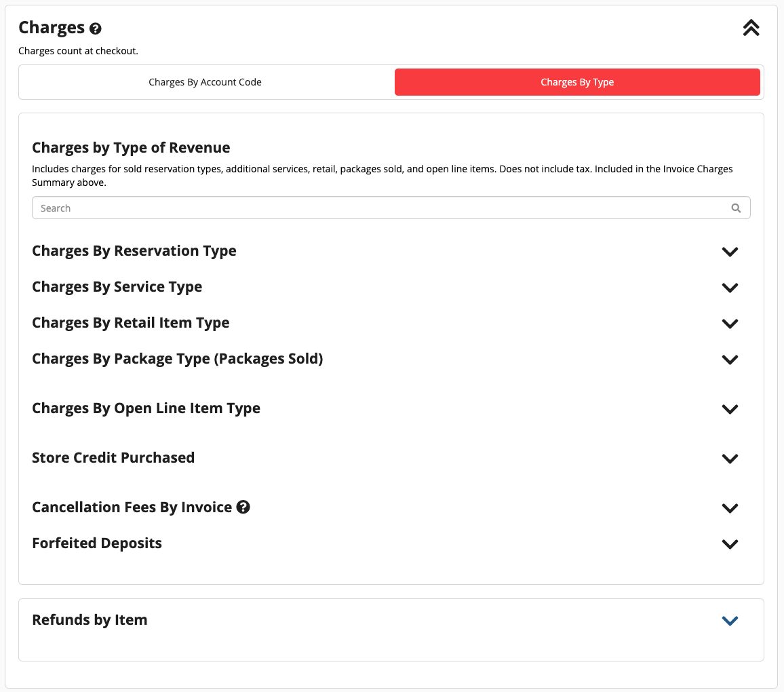
Task: Open help icon next to Cancellation Fees By Invoice
Action: point(243,507)
